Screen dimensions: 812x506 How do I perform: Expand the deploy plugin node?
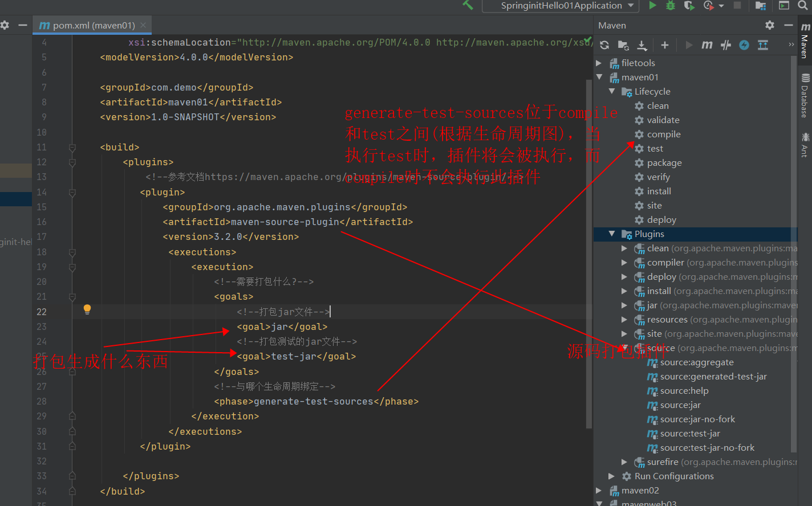tap(624, 276)
